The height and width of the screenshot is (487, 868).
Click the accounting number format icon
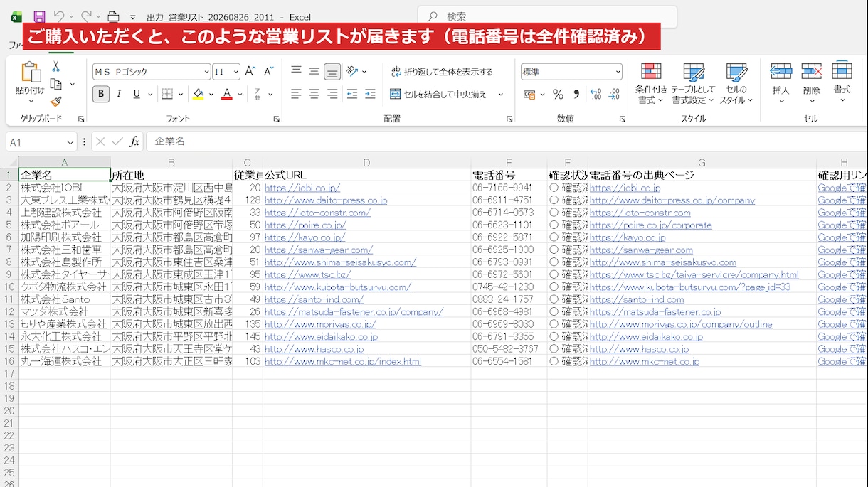(529, 94)
